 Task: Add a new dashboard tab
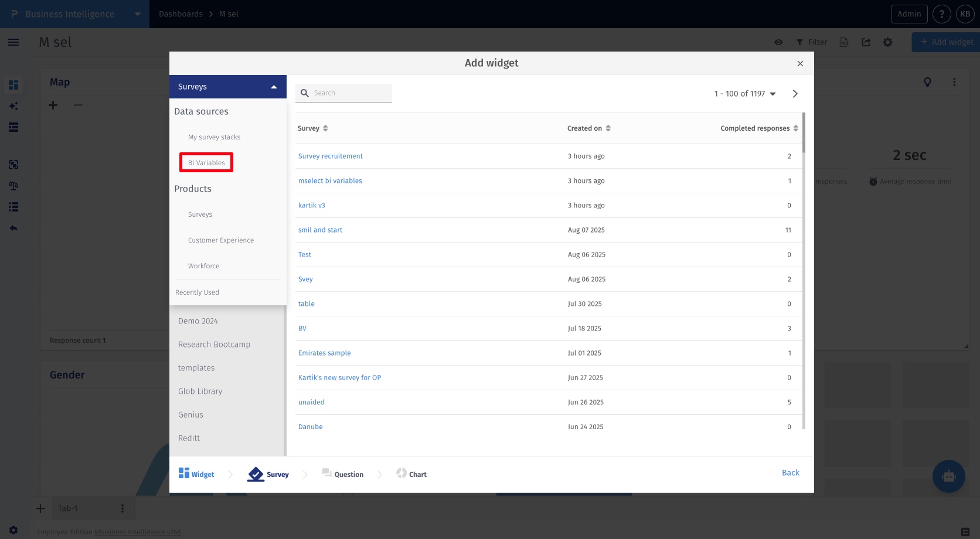click(x=40, y=509)
